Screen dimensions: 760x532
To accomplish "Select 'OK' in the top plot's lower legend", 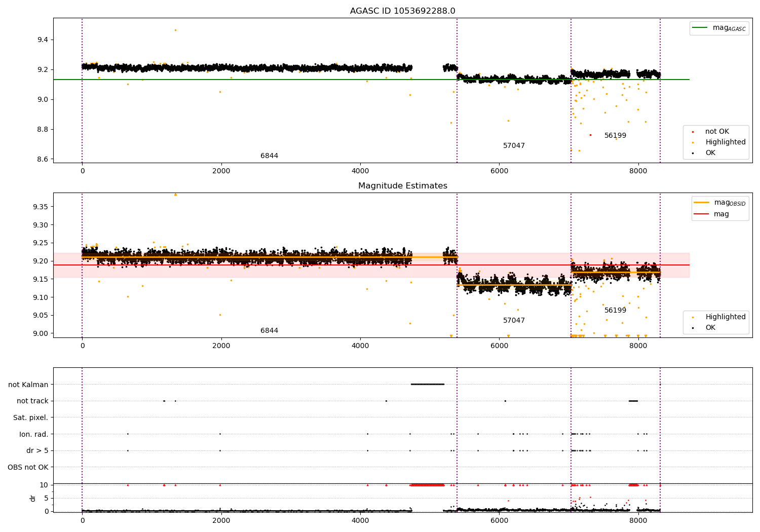I will [710, 153].
